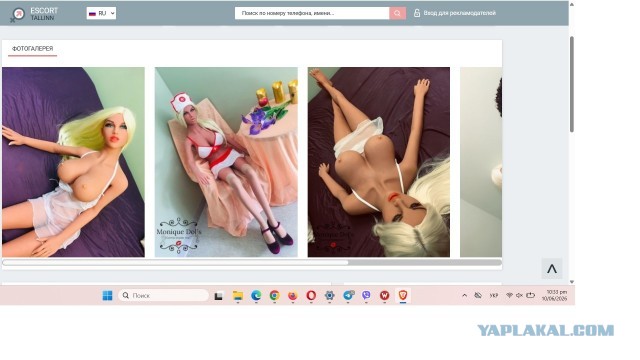Open the red W app in taskbar

[x=384, y=296]
